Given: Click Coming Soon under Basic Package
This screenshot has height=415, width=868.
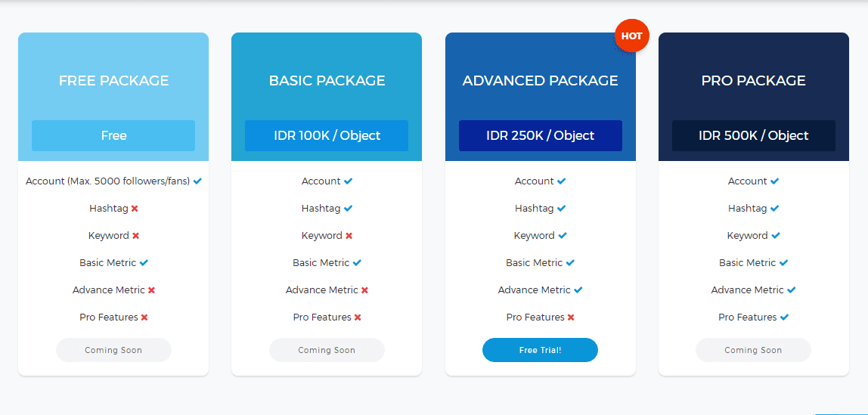Looking at the screenshot, I should coord(327,350).
